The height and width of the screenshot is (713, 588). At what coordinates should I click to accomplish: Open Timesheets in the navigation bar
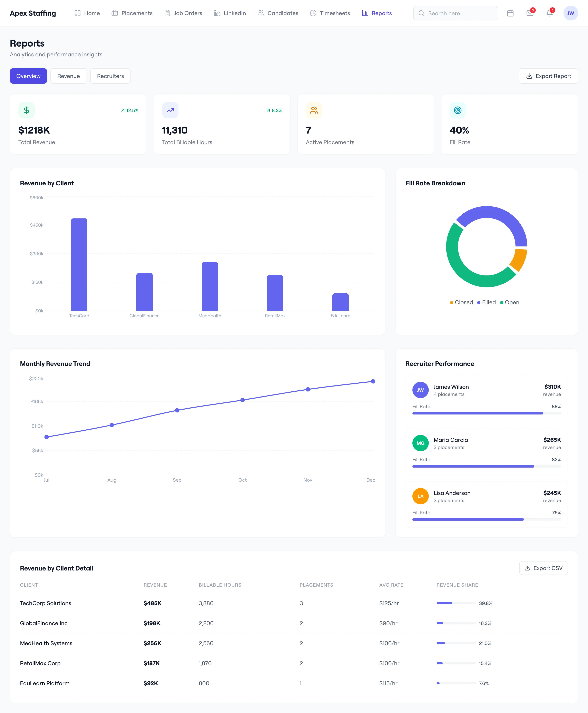(330, 13)
